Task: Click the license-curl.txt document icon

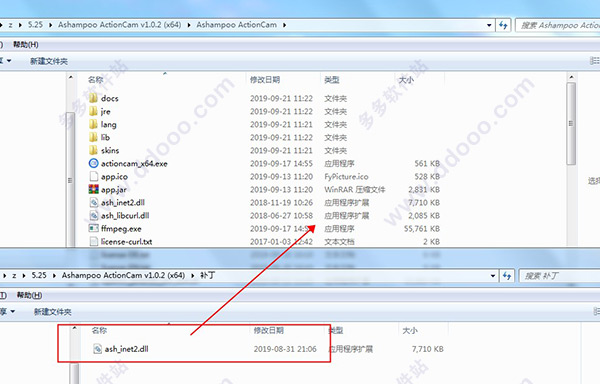Action: 93,241
